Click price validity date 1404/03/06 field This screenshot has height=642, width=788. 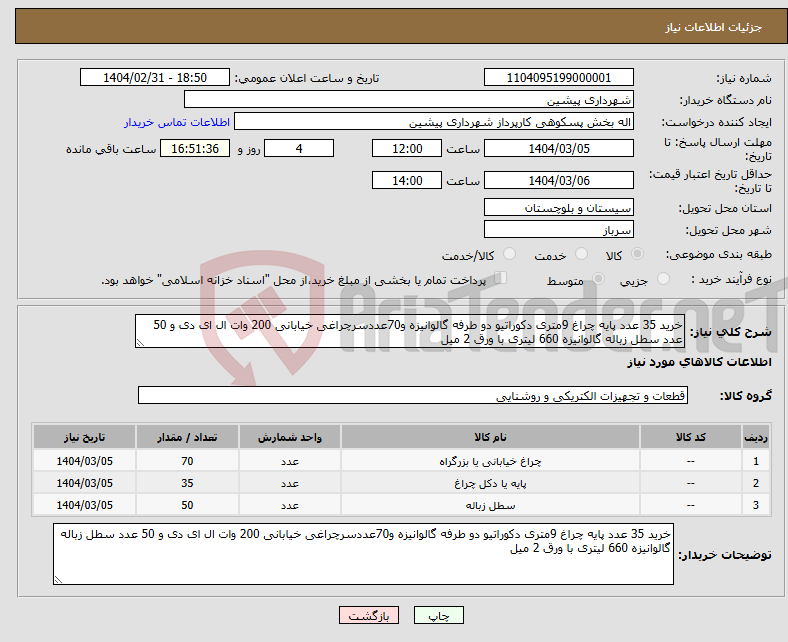pyautogui.click(x=558, y=180)
